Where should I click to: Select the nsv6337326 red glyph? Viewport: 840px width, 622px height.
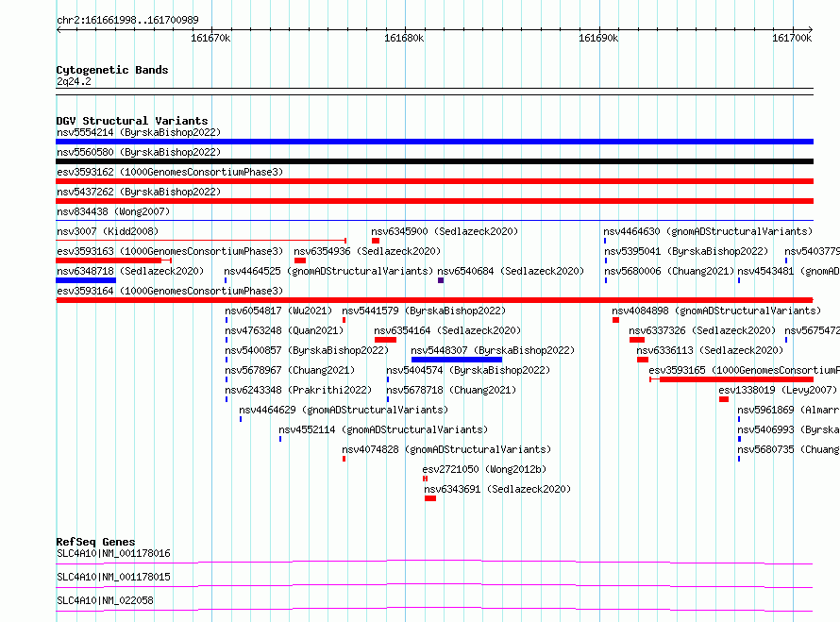(x=637, y=340)
